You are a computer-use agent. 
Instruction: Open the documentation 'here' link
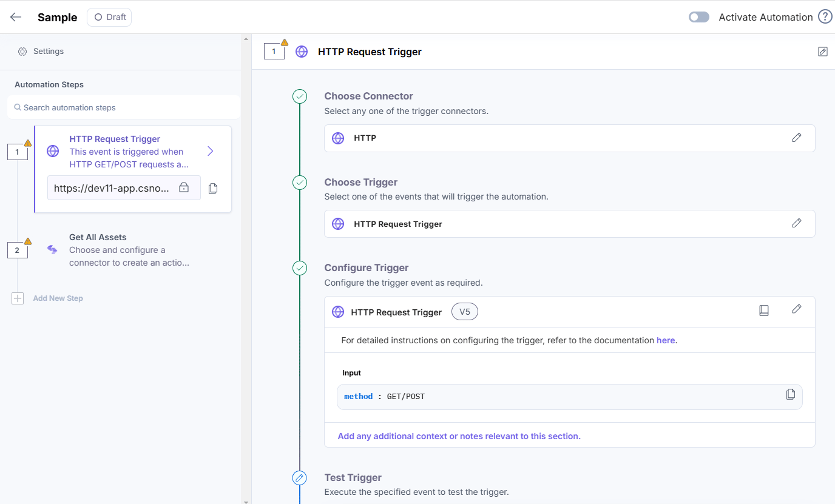(666, 340)
